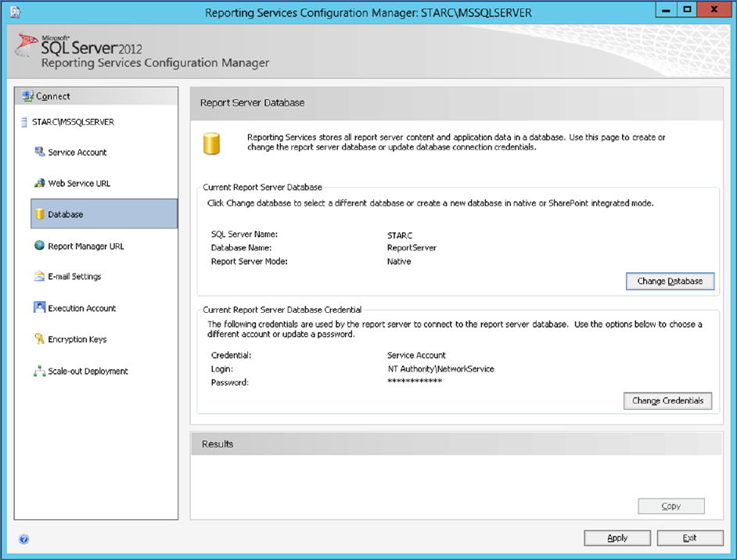Click the Database Name label
The image size is (737, 560).
coord(241,248)
